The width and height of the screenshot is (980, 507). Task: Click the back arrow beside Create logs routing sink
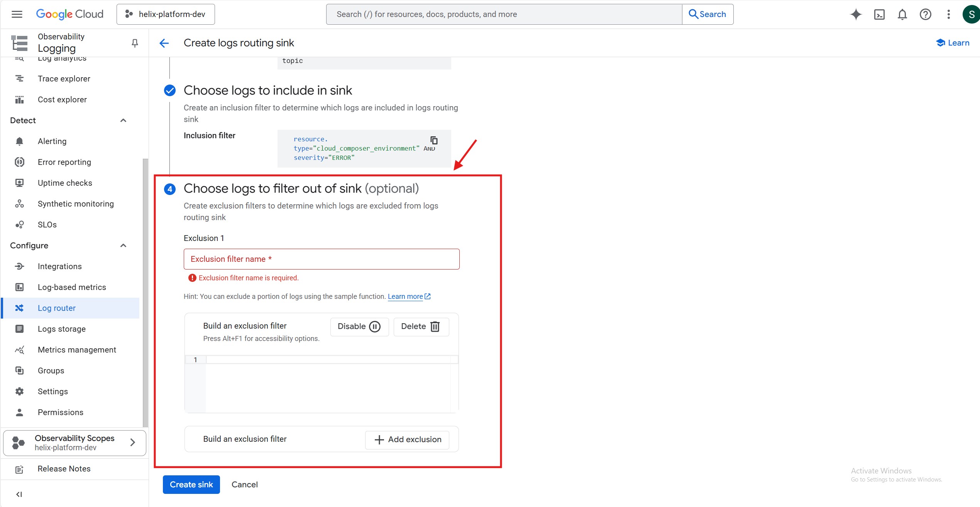pyautogui.click(x=164, y=43)
